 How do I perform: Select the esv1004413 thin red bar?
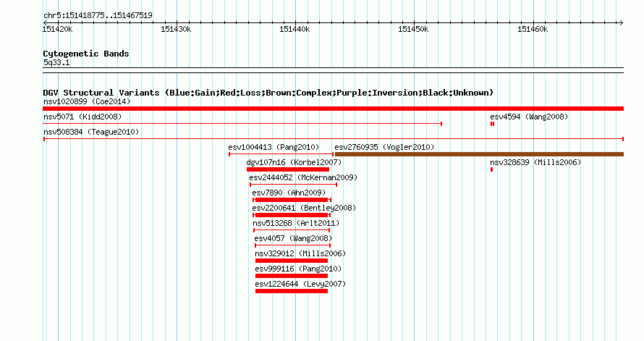pyautogui.click(x=281, y=154)
